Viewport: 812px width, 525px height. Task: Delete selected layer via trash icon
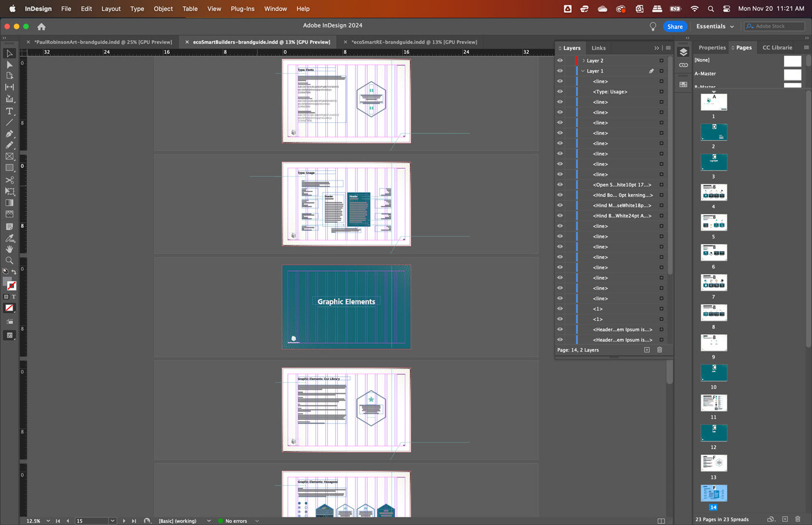659,350
